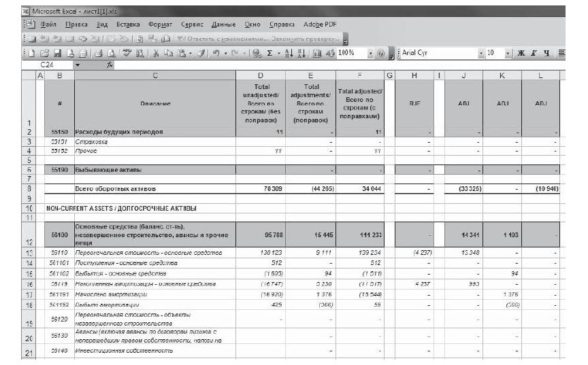Viewport: 588px width, 365px height.
Task: Sort ascending with the A-Z arrow icon
Action: point(289,54)
